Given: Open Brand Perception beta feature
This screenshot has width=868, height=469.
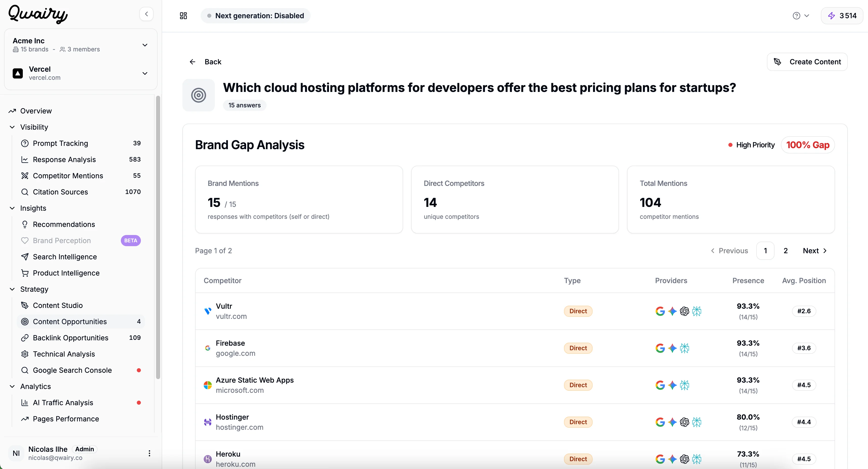Looking at the screenshot, I should click(x=62, y=240).
